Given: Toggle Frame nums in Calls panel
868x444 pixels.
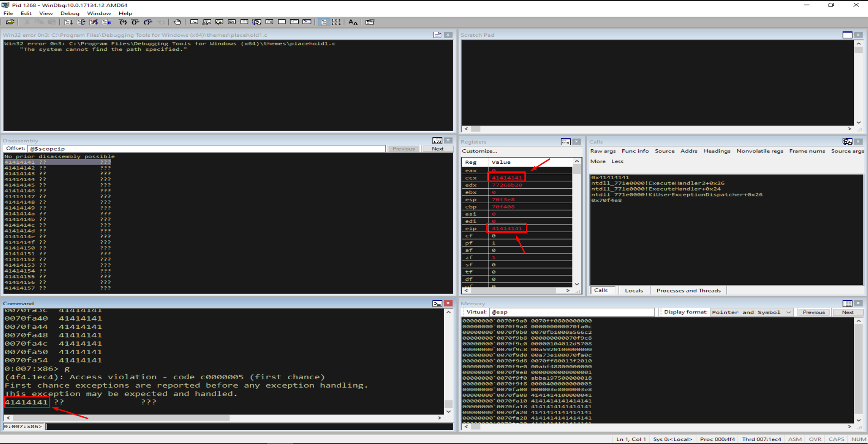Looking at the screenshot, I should [807, 151].
